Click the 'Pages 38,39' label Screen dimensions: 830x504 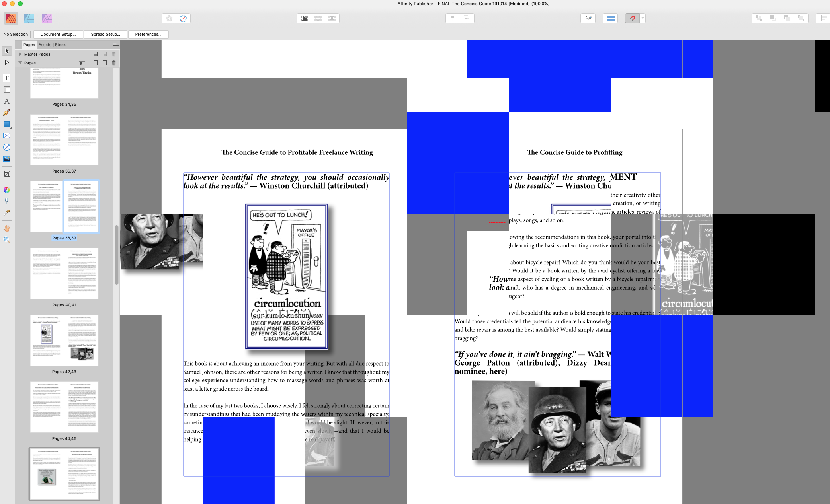pyautogui.click(x=64, y=238)
